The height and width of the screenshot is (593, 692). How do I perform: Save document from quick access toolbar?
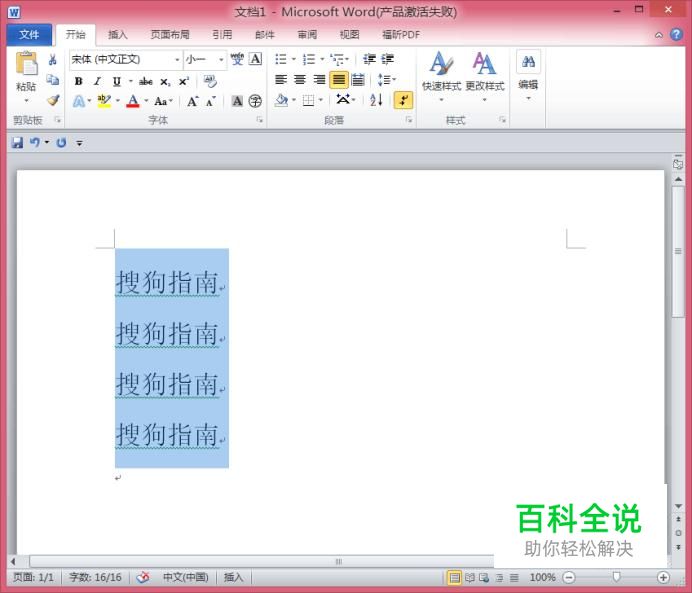(x=17, y=143)
